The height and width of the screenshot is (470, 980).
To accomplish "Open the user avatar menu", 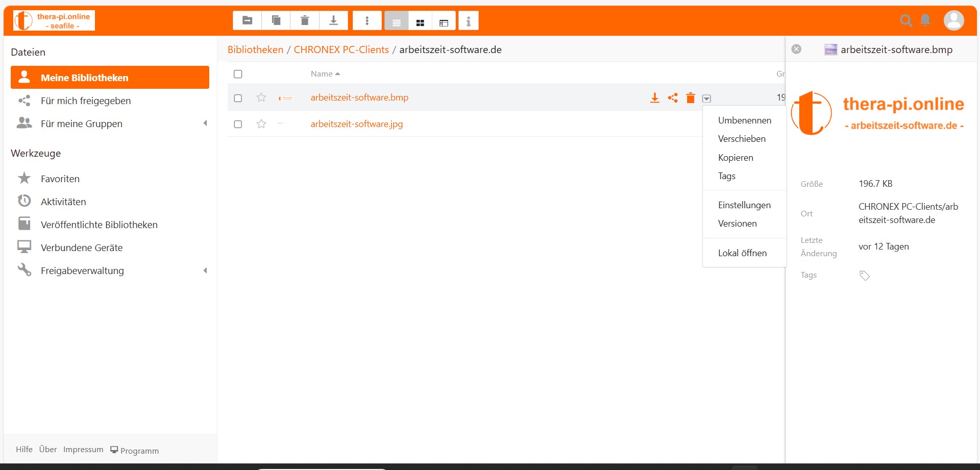I will tap(953, 20).
